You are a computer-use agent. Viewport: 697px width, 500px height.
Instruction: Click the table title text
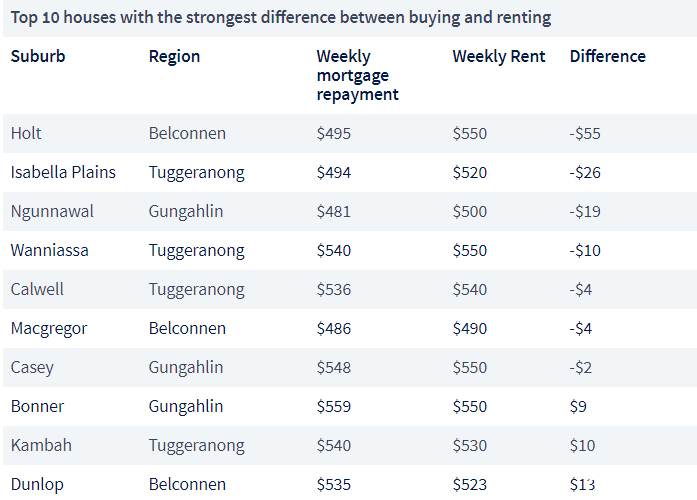[281, 17]
